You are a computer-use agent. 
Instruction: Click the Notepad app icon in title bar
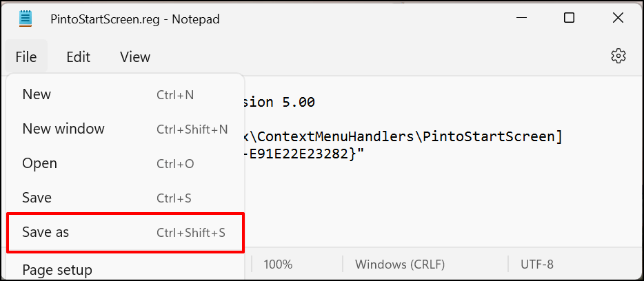click(x=27, y=19)
